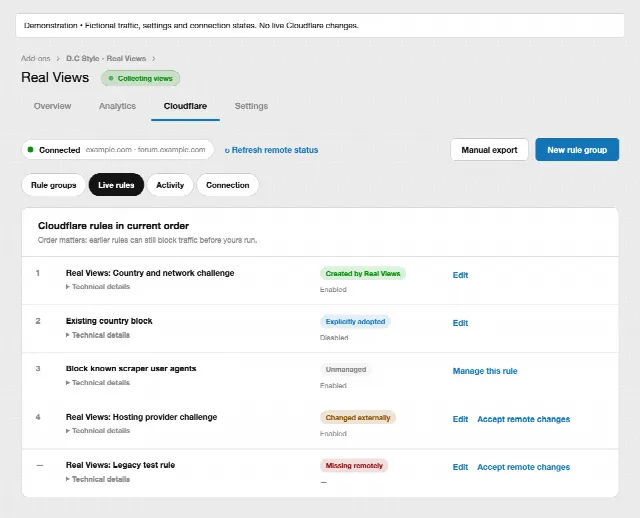Screen dimensions: 640x518
Task: Switch to Rule groups view
Action: pos(53,185)
